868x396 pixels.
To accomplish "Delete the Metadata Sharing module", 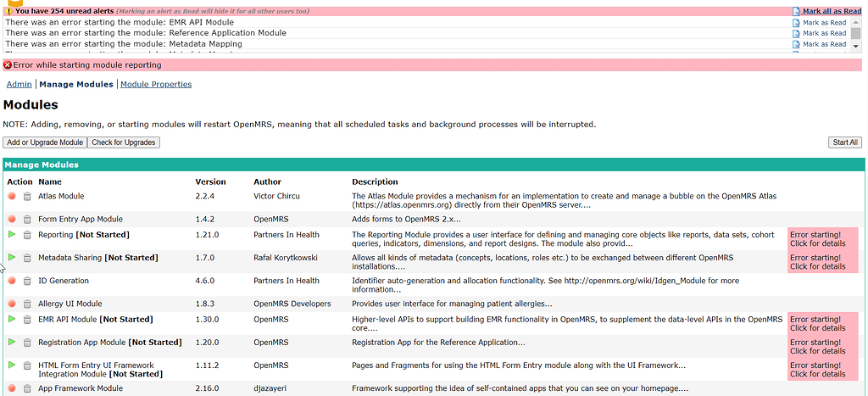I will tap(27, 258).
